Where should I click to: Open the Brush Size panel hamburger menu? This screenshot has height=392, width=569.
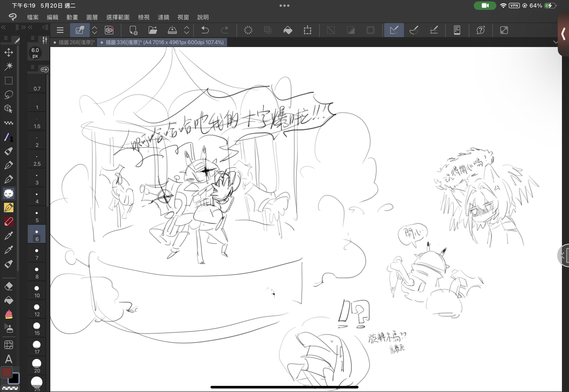point(33,67)
